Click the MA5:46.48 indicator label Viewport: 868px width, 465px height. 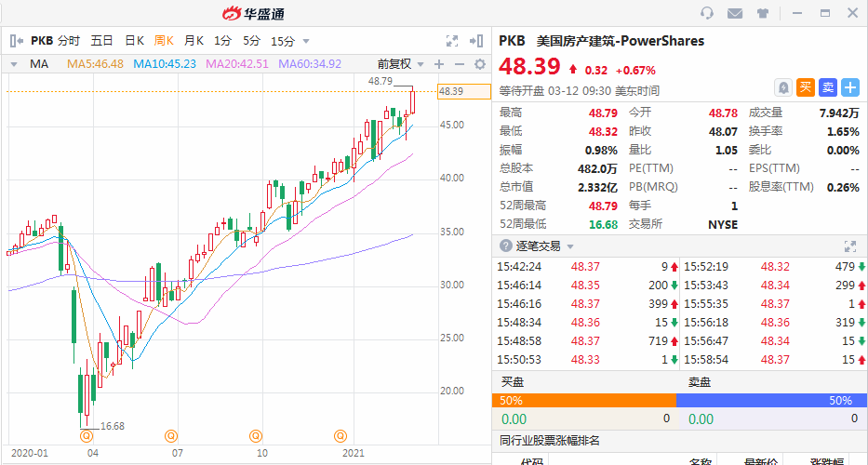pyautogui.click(x=95, y=64)
